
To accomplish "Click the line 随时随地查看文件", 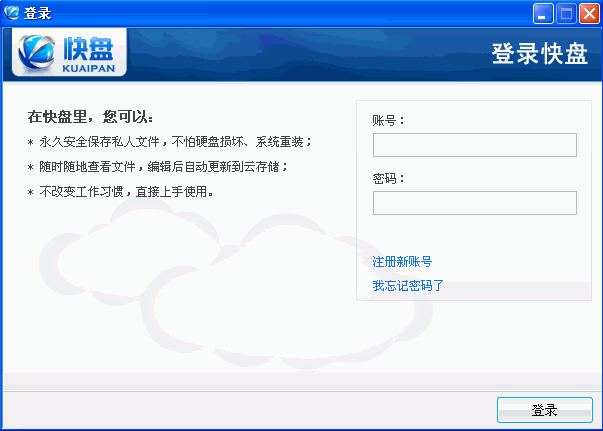I will 158,166.
